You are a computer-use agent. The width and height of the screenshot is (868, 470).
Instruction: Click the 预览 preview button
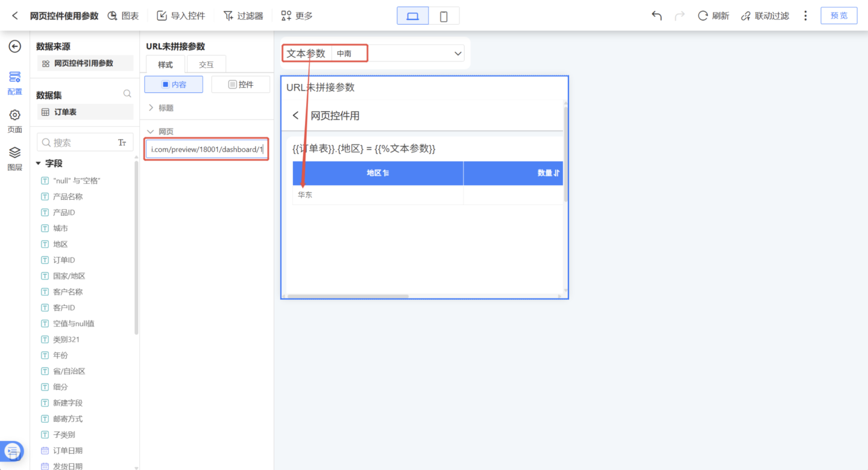(838, 16)
